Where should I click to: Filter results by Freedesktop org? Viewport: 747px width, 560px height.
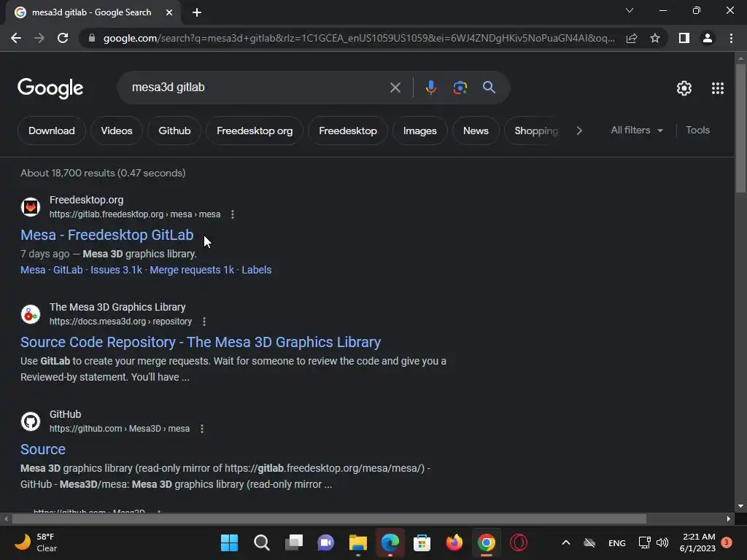tap(255, 131)
